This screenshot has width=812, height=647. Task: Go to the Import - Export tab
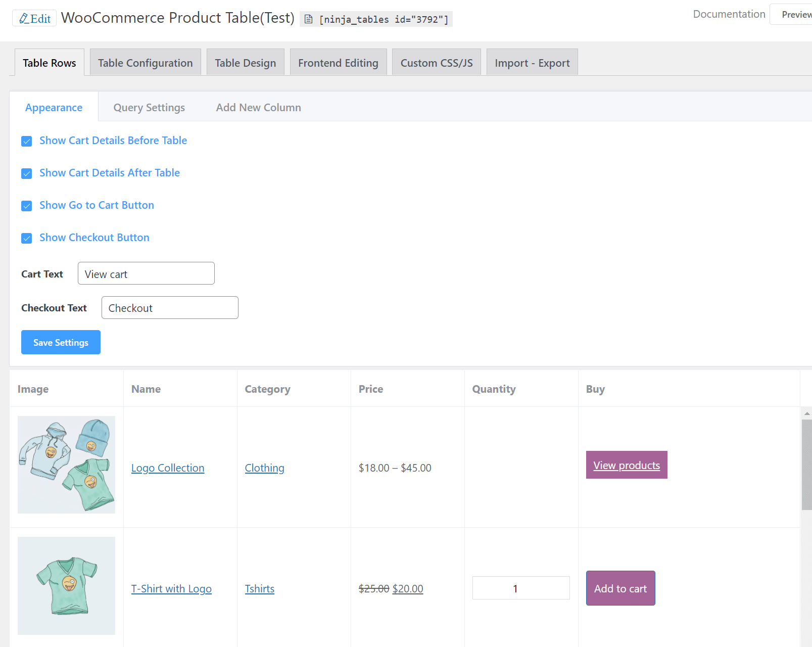coord(532,63)
